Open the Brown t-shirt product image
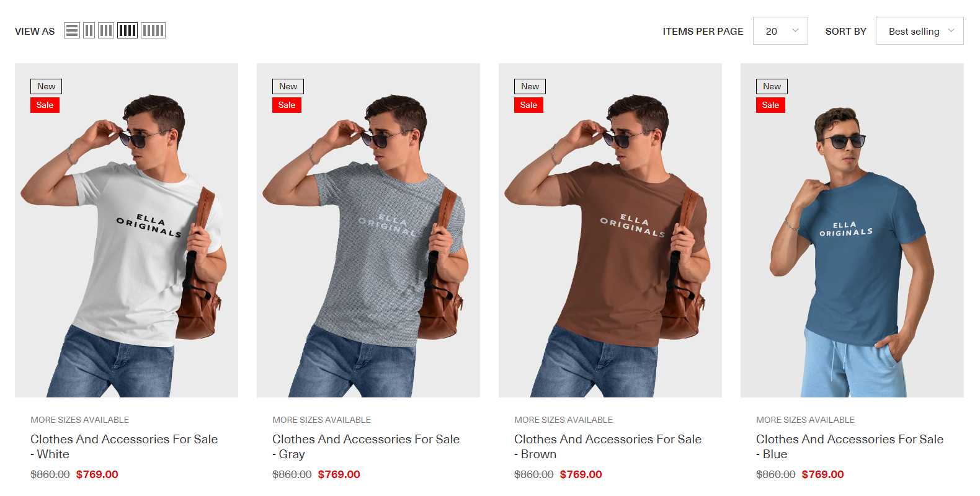 pos(610,230)
